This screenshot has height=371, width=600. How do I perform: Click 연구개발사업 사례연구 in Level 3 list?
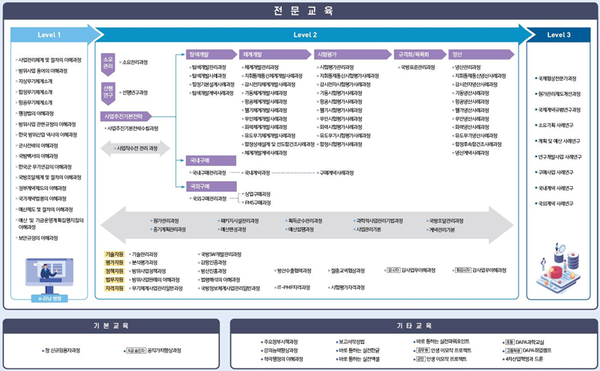coord(560,157)
